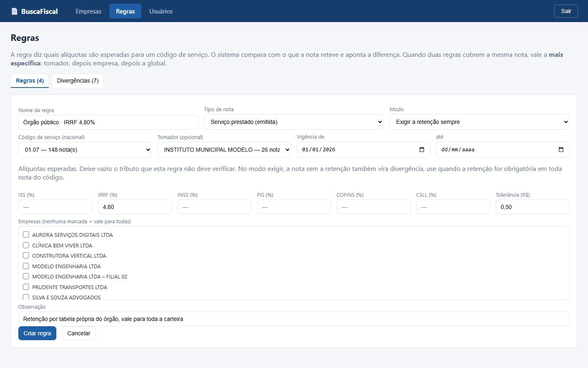This screenshot has height=368, width=588.
Task: Focus the CSLL (%) field
Action: [453, 207]
